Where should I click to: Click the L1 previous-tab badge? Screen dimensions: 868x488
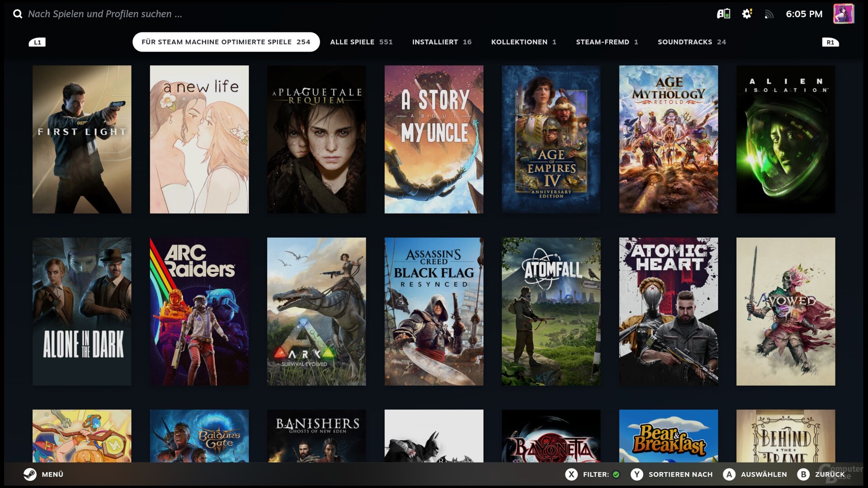pos(37,42)
